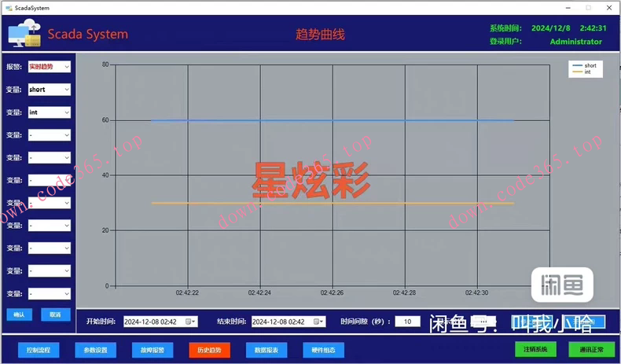
Task: Click the green 通讯正常 status button
Action: pyautogui.click(x=592, y=349)
